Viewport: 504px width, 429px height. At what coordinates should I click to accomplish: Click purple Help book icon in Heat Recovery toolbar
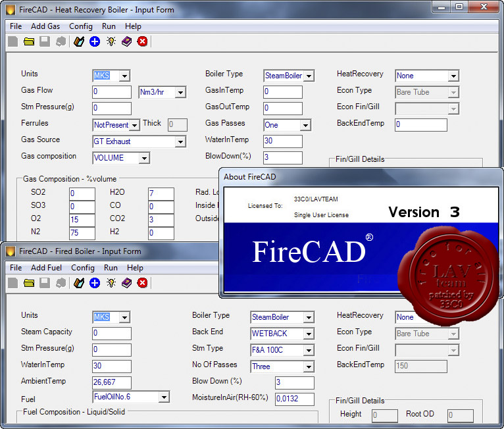point(126,41)
